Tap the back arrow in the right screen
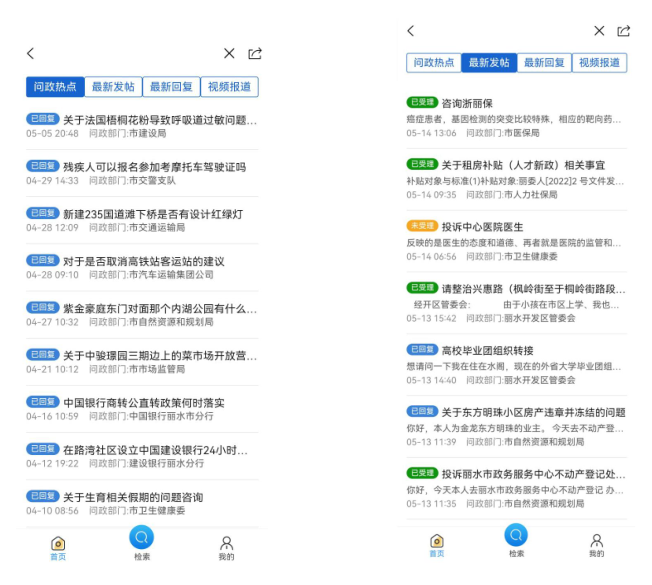 pyautogui.click(x=411, y=31)
